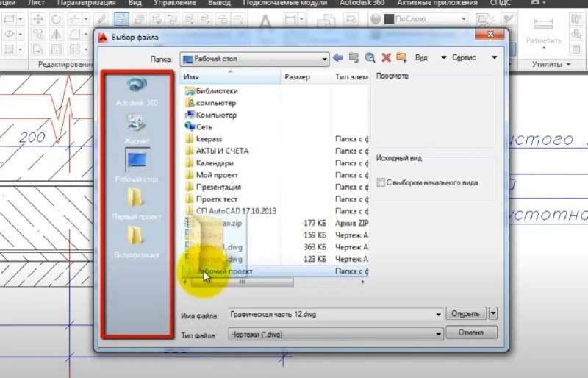
Task: Expand the arrow next to Открыть button
Action: (493, 313)
